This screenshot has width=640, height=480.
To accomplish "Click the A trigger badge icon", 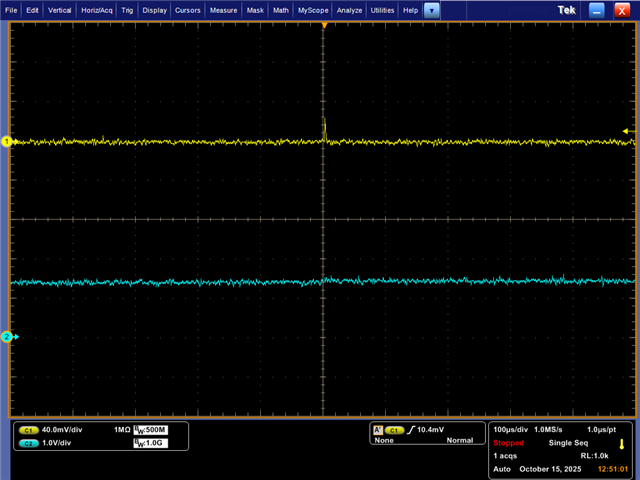I will [378, 430].
